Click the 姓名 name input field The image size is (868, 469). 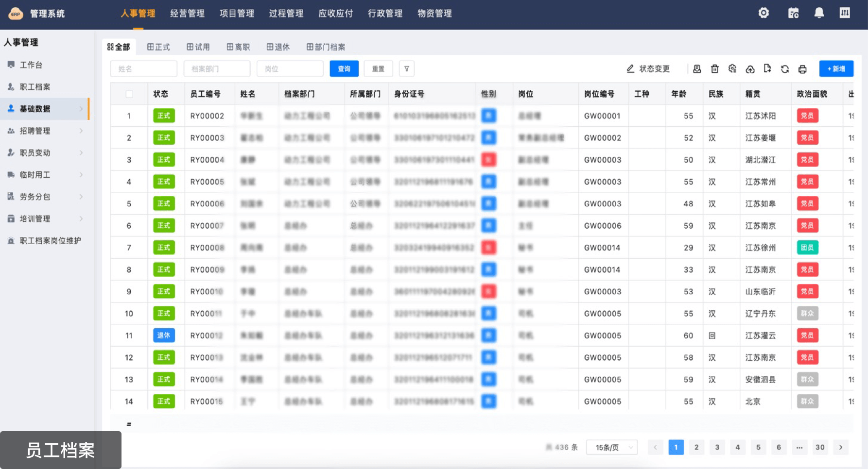pyautogui.click(x=144, y=69)
